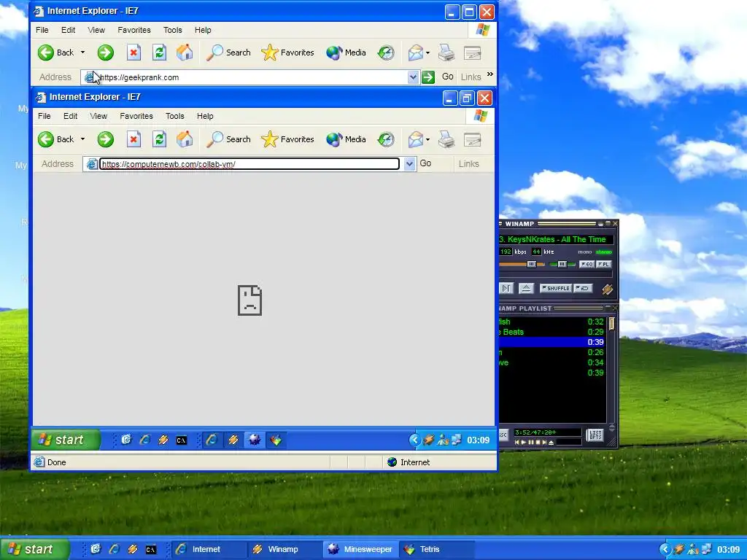Toggle Winamp EQ button
The height and width of the screenshot is (560, 747).
[x=587, y=264]
